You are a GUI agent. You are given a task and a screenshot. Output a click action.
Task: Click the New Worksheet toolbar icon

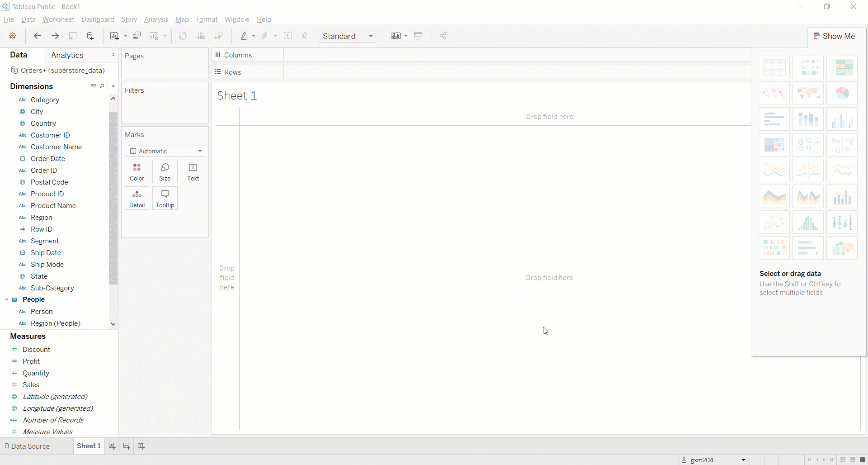tap(114, 36)
